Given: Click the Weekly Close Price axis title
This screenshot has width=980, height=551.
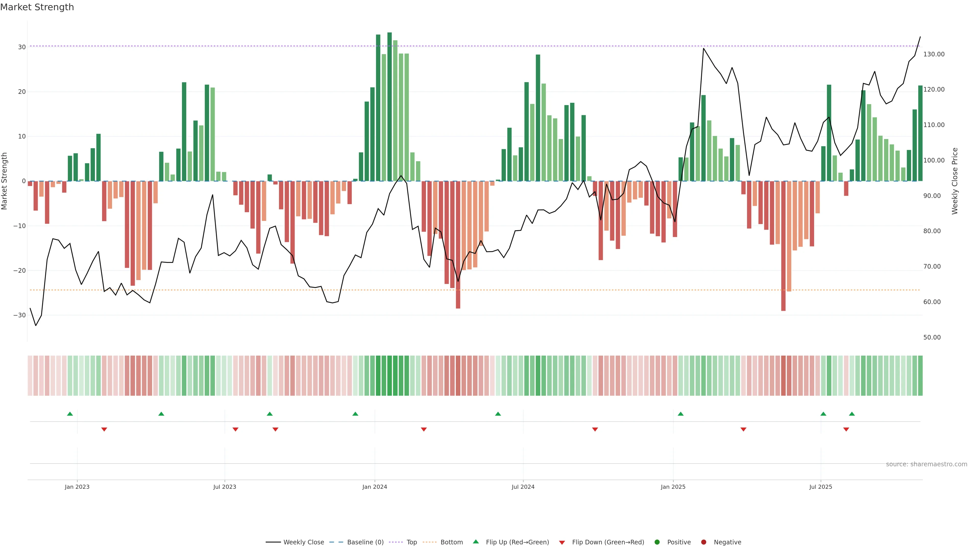Looking at the screenshot, I should tap(954, 181).
